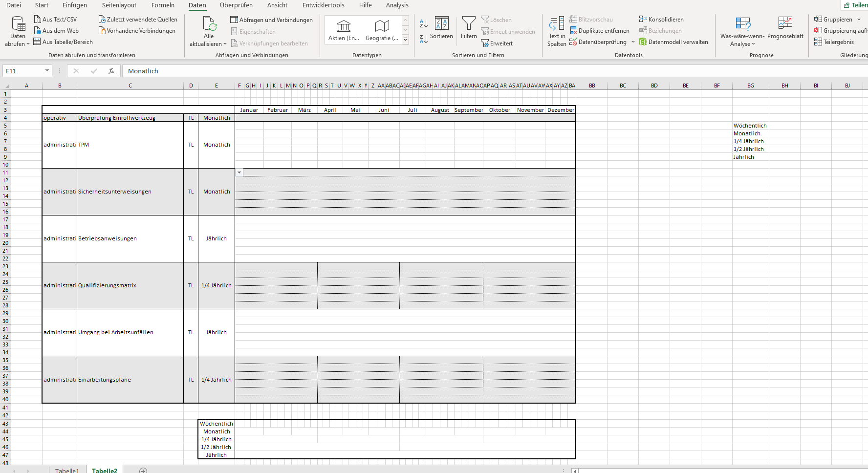The height and width of the screenshot is (473, 868).
Task: Click the Alle aktualisieren icon
Action: [x=209, y=23]
